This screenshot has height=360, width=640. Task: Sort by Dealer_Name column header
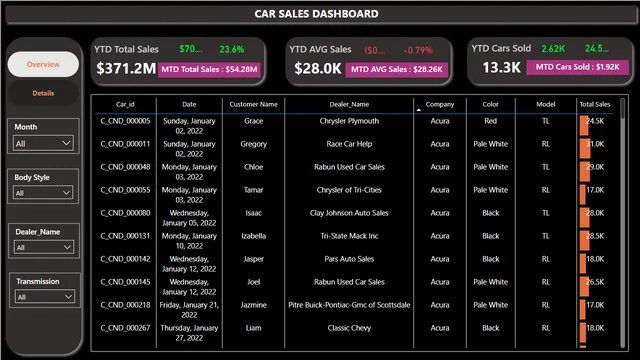[x=349, y=104]
